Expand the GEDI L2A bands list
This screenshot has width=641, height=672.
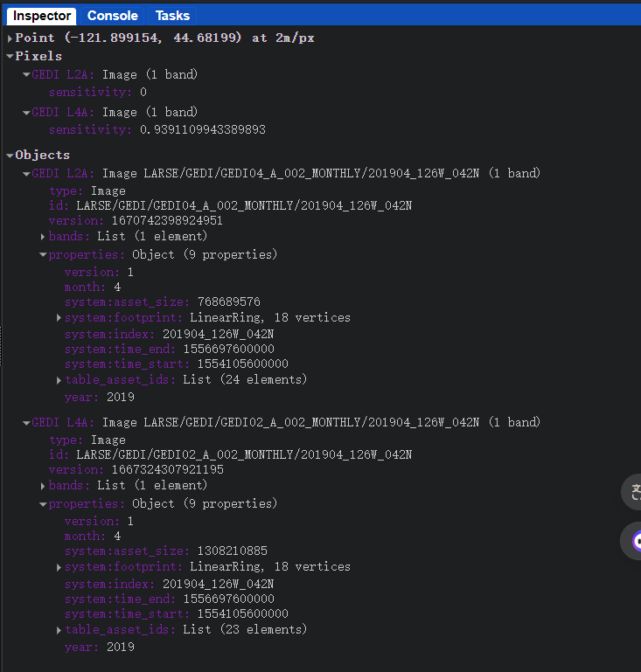[x=43, y=237]
